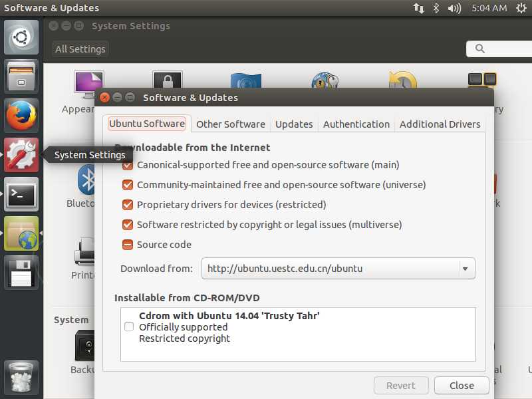Switch to Authentication tab
Screen dimensions: 532x399
click(x=356, y=124)
